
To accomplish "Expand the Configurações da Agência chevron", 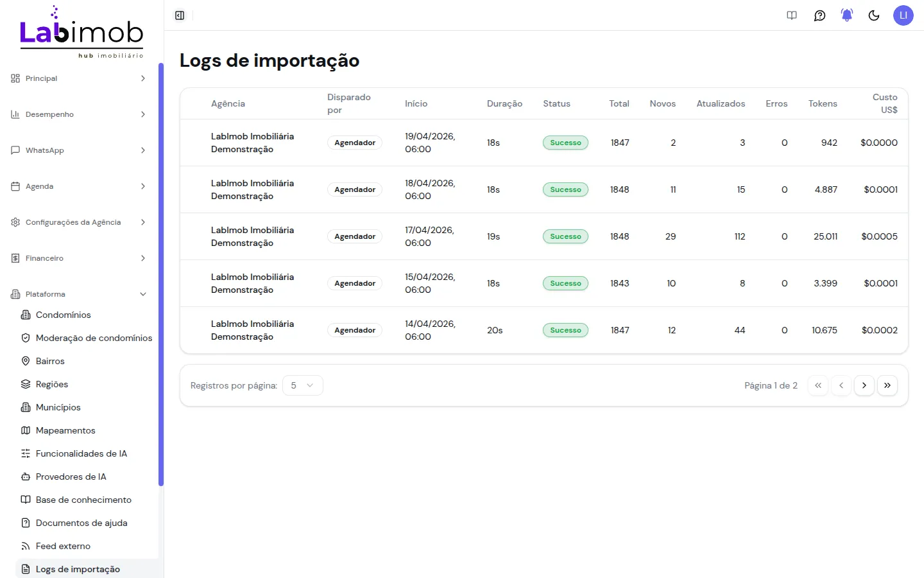I will 143,222.
